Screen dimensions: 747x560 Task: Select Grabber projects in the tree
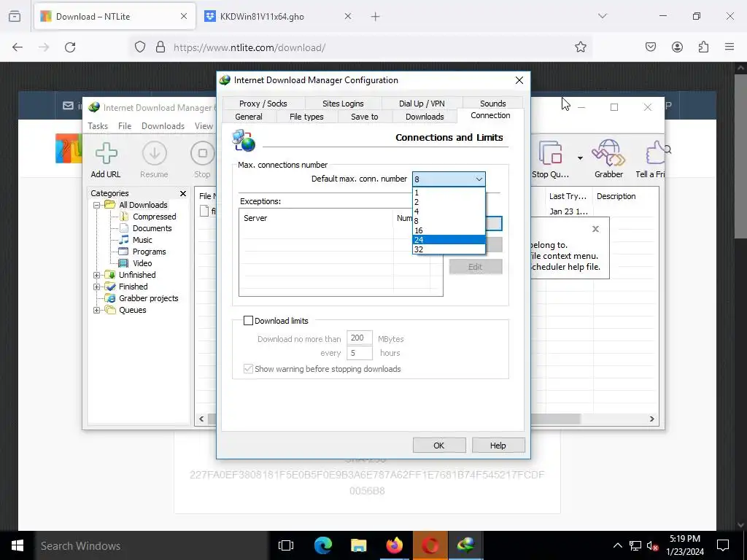148,298
